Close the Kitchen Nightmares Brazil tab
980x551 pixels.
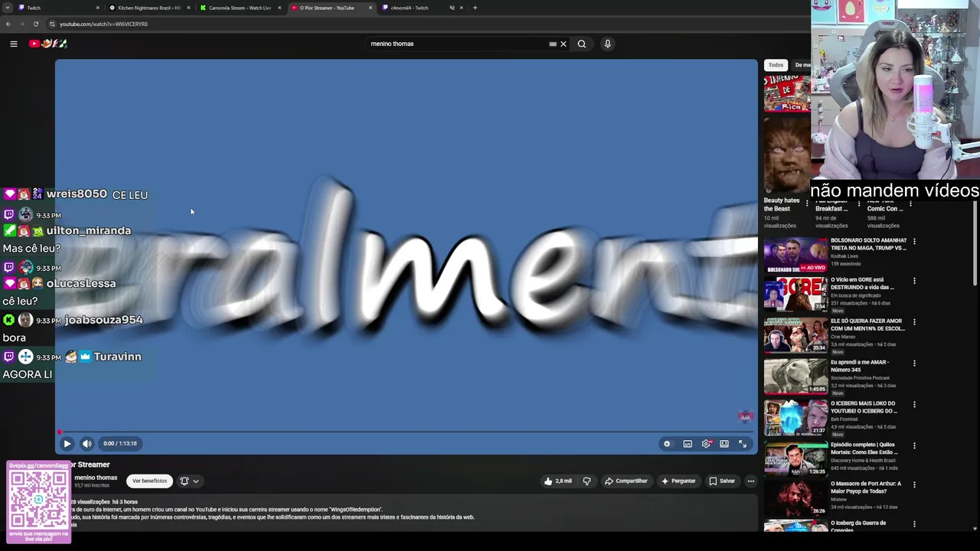point(188,8)
